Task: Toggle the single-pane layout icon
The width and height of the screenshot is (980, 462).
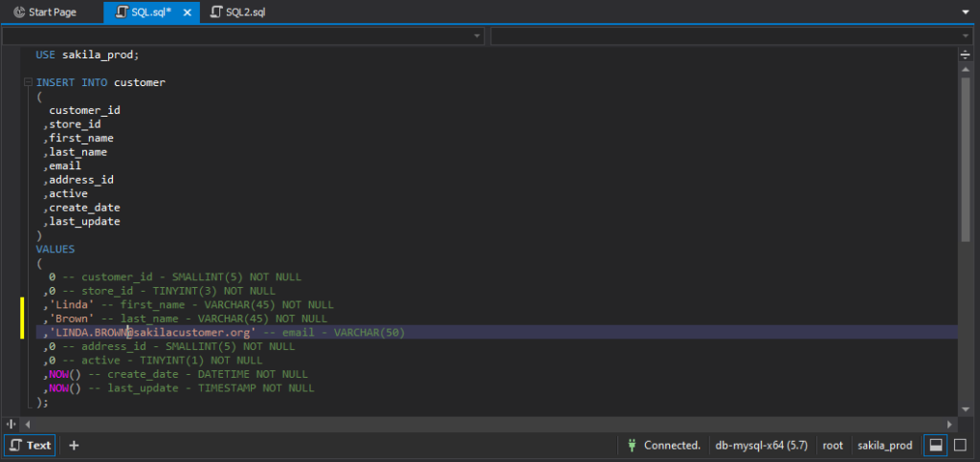Action: click(x=960, y=445)
